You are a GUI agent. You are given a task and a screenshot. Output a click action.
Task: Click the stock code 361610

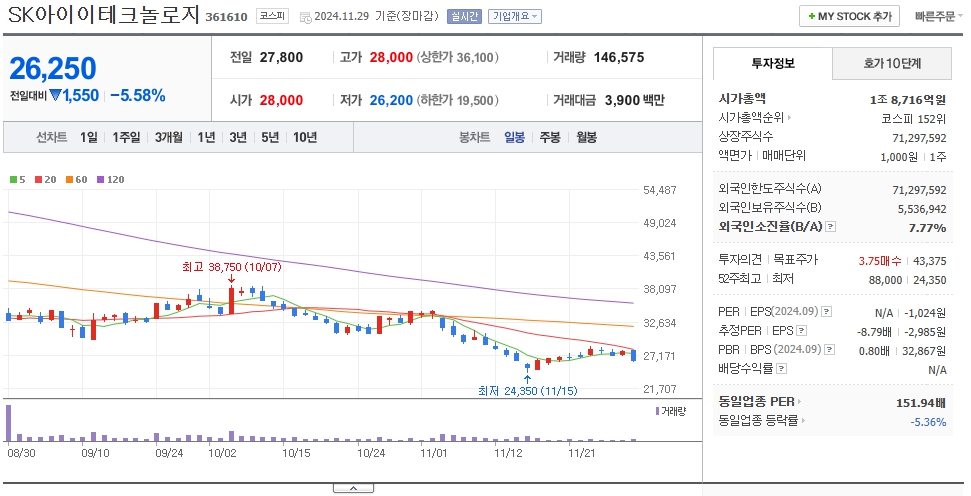(x=226, y=17)
